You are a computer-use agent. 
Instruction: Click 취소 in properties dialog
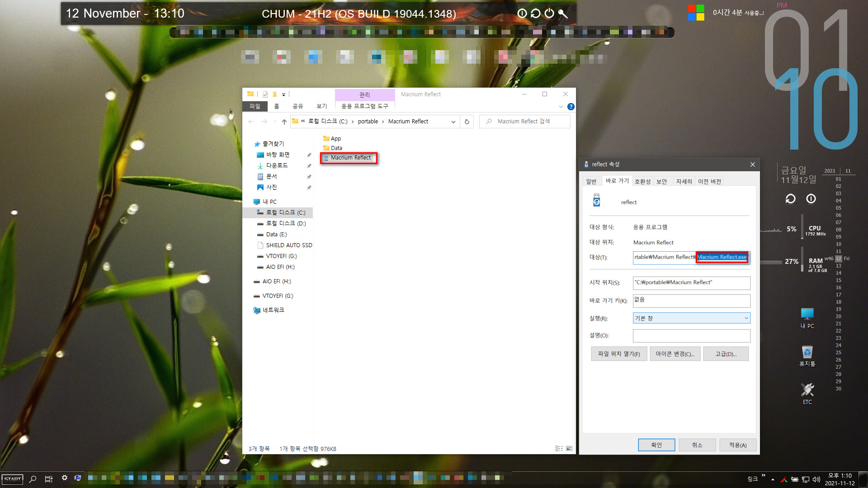tap(697, 445)
